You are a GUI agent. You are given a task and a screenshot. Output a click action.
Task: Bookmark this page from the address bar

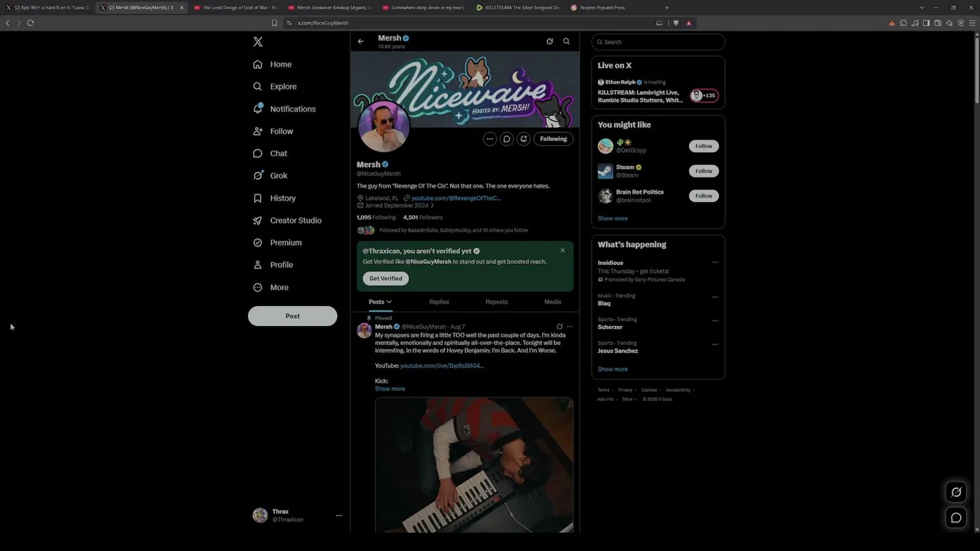274,23
